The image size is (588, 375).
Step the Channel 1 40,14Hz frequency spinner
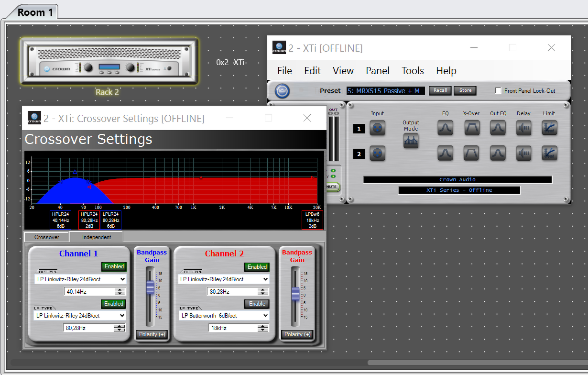coord(120,291)
